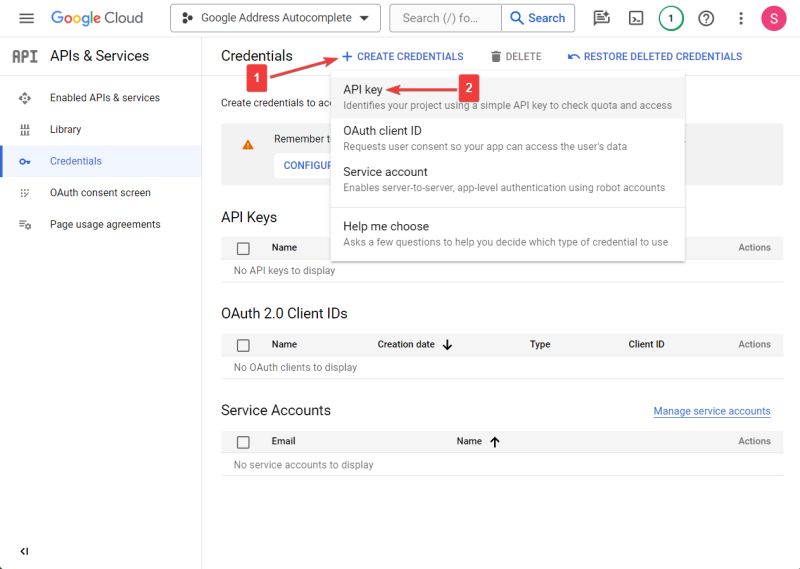The width and height of the screenshot is (800, 569).
Task: Click the orange warning triangle icon
Action: (248, 145)
